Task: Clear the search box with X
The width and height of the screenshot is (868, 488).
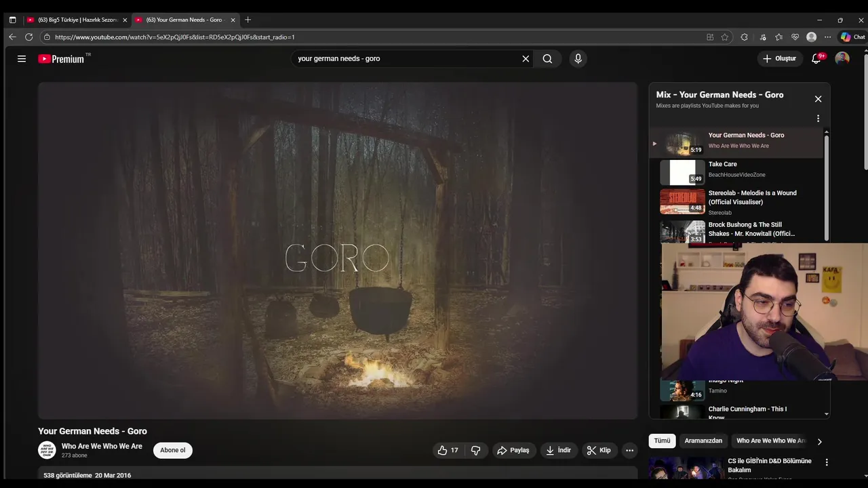Action: click(x=526, y=59)
